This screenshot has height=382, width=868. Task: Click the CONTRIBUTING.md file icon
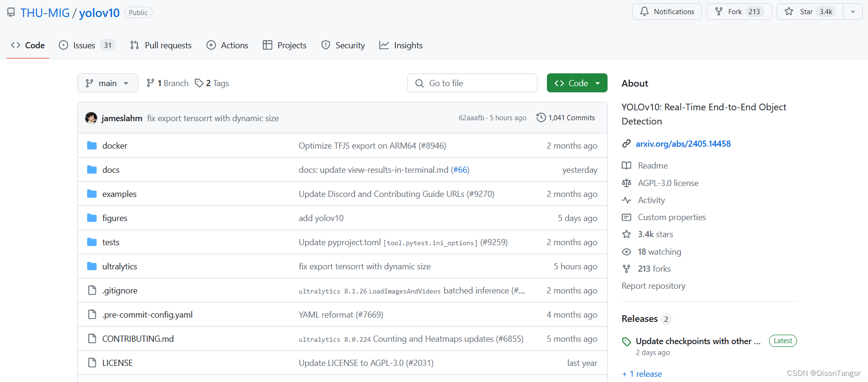coord(92,338)
